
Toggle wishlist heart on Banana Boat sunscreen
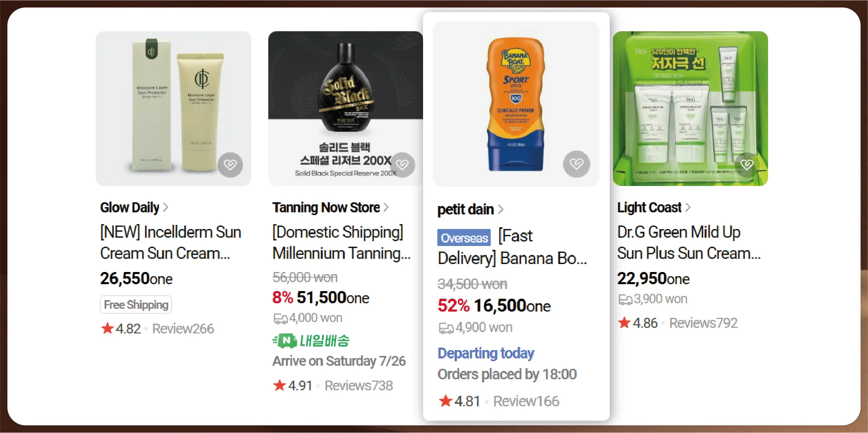(x=576, y=164)
